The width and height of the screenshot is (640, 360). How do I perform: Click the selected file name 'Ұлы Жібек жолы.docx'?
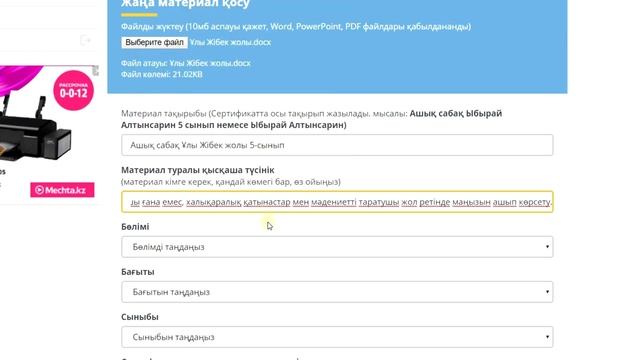(x=230, y=42)
